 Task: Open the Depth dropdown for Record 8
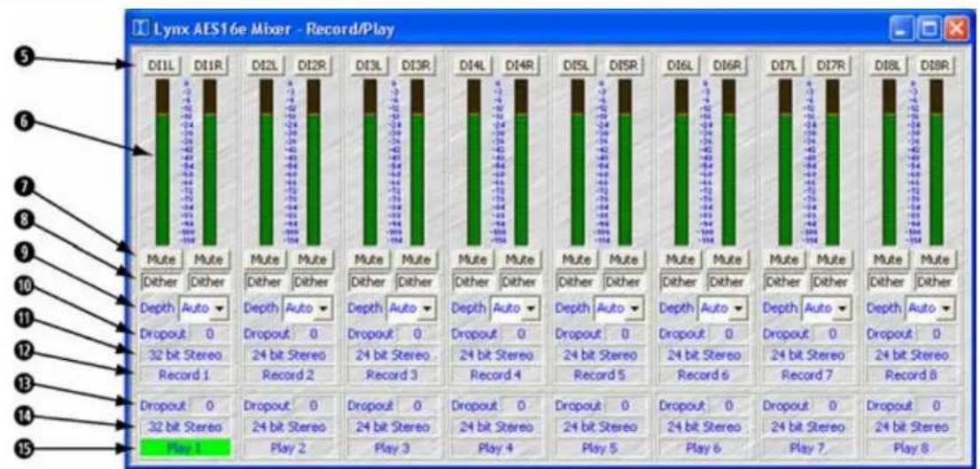tap(932, 309)
